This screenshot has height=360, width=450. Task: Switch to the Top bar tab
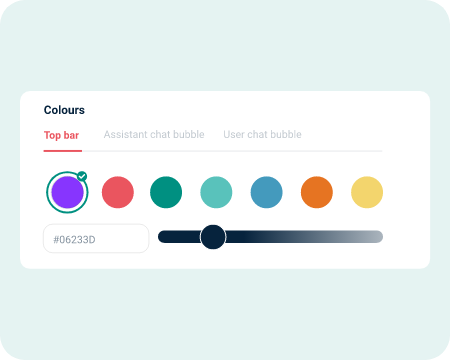[x=61, y=135]
